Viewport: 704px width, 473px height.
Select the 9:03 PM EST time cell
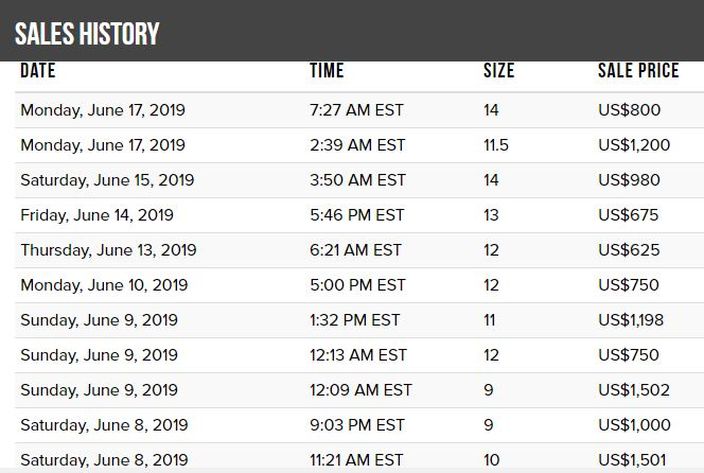tap(357, 425)
